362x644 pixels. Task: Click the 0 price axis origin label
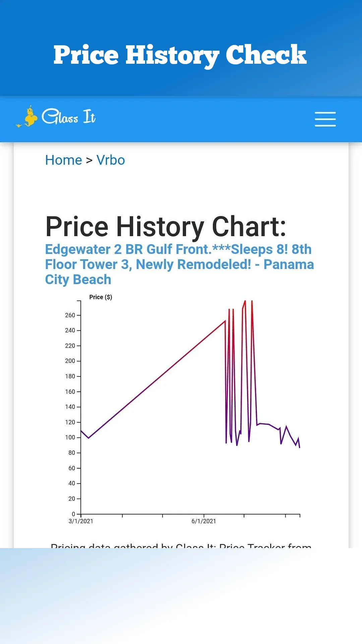point(73,514)
